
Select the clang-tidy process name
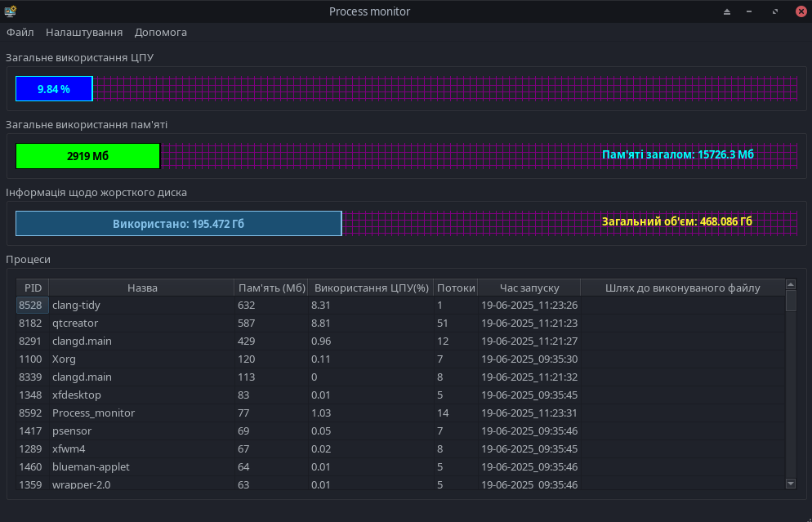click(76, 305)
